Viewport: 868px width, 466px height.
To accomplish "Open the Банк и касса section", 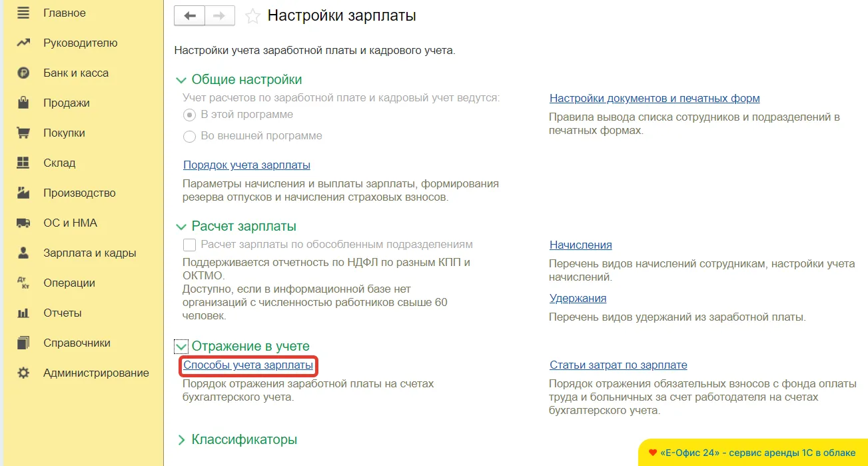I will [76, 73].
